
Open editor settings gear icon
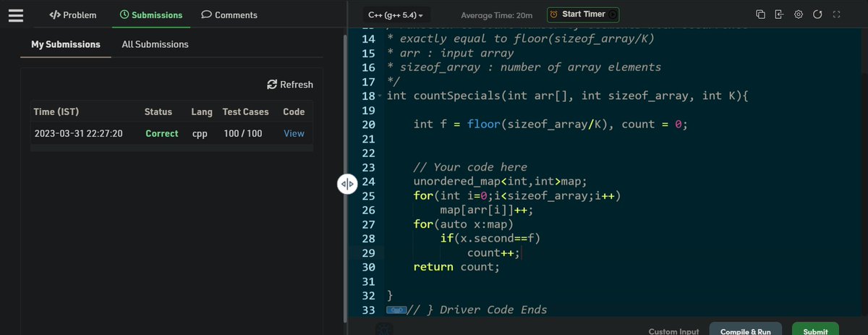click(x=799, y=14)
